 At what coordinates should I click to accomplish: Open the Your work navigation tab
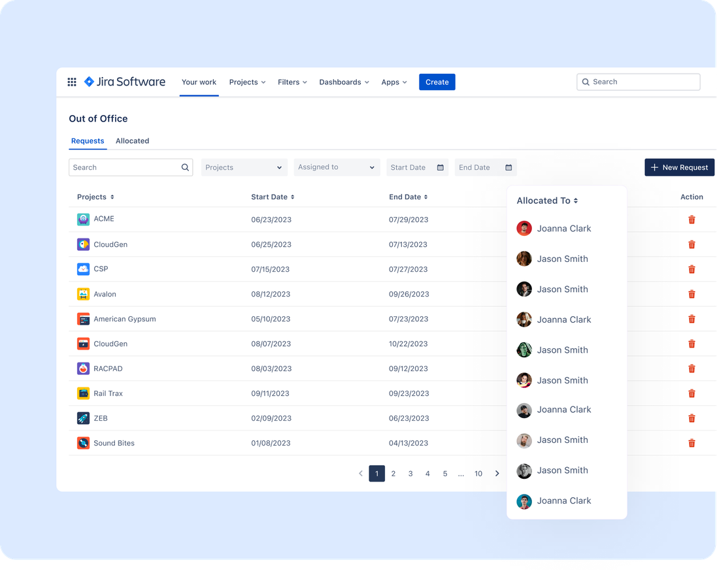pyautogui.click(x=199, y=82)
